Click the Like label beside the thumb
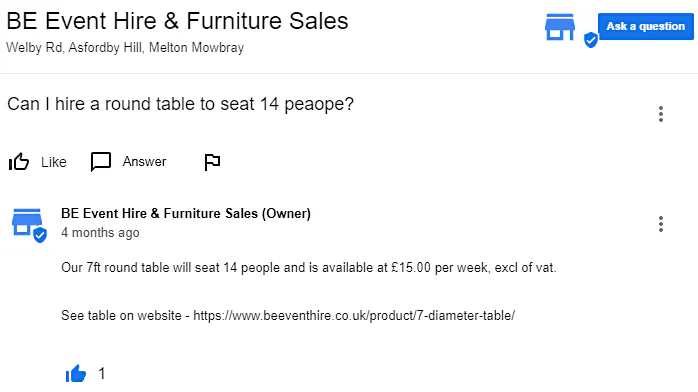 coord(54,162)
